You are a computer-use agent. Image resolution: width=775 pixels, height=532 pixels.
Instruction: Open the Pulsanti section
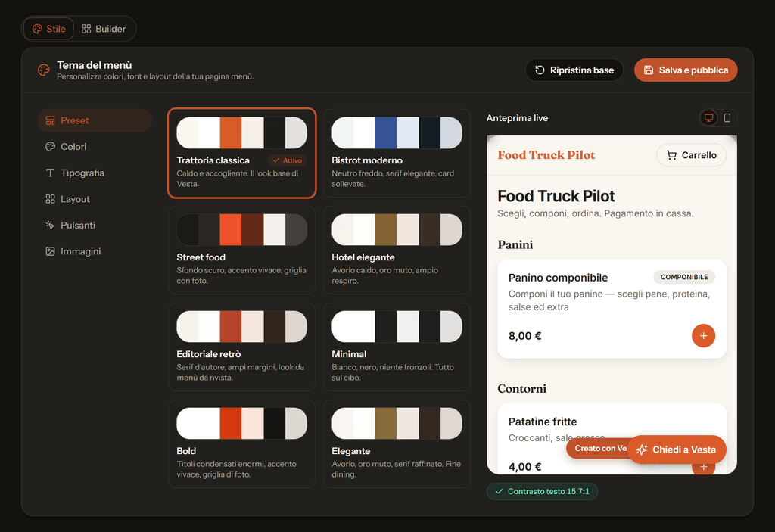[95, 226]
